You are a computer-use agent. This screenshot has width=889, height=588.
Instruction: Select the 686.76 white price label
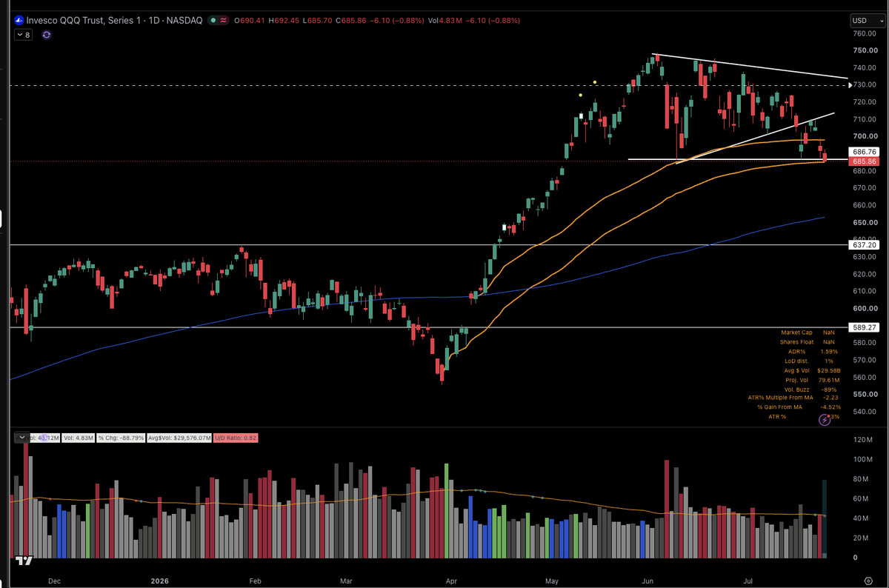(865, 151)
